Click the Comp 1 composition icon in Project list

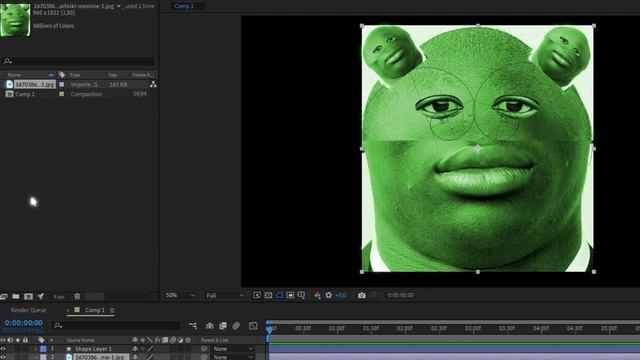tap(9, 94)
